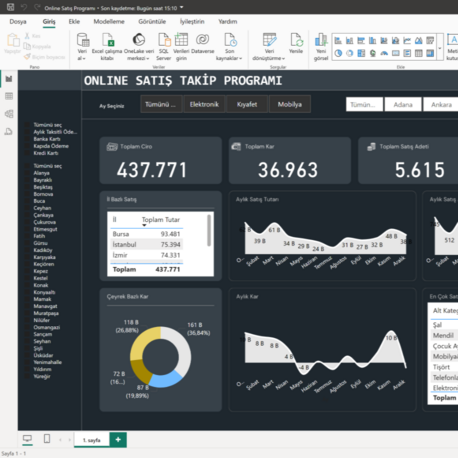Insert a line chart visual
This screenshot has height=458, width=458.
coord(407,41)
